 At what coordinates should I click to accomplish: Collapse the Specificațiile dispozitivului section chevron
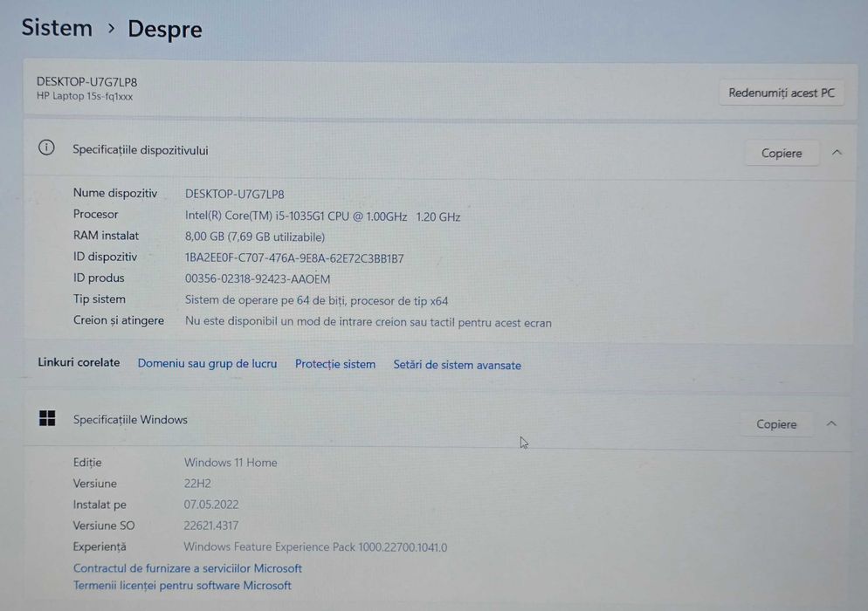pos(837,152)
